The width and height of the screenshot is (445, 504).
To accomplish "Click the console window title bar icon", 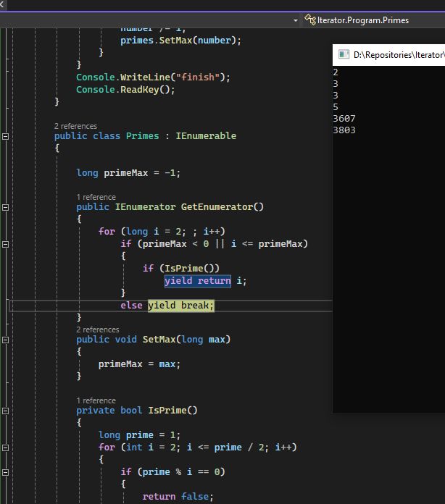I will click(344, 54).
